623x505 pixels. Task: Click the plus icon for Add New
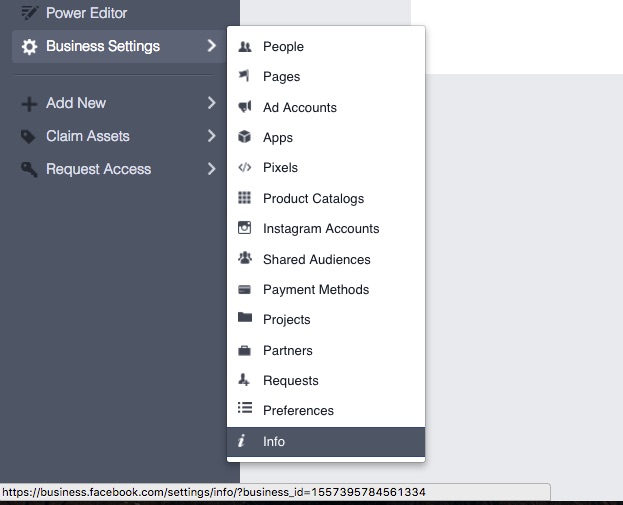(x=29, y=103)
